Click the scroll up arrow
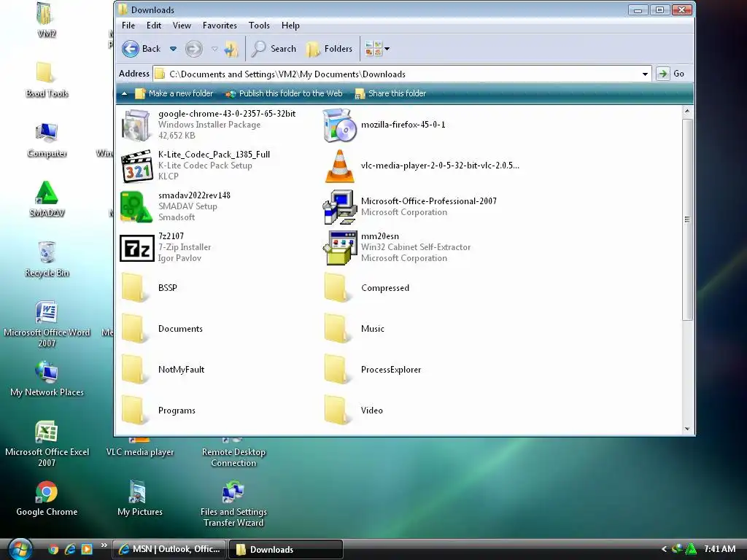Image resolution: width=747 pixels, height=560 pixels. coord(687,112)
